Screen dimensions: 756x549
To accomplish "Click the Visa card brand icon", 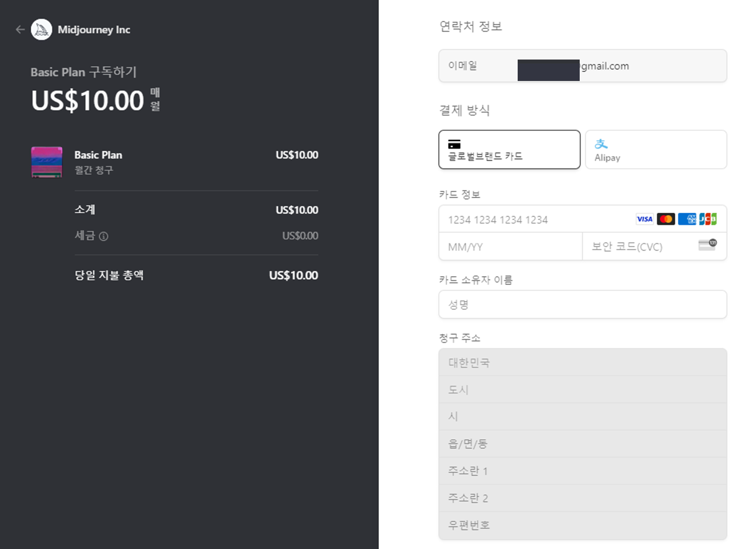I will pyautogui.click(x=645, y=219).
